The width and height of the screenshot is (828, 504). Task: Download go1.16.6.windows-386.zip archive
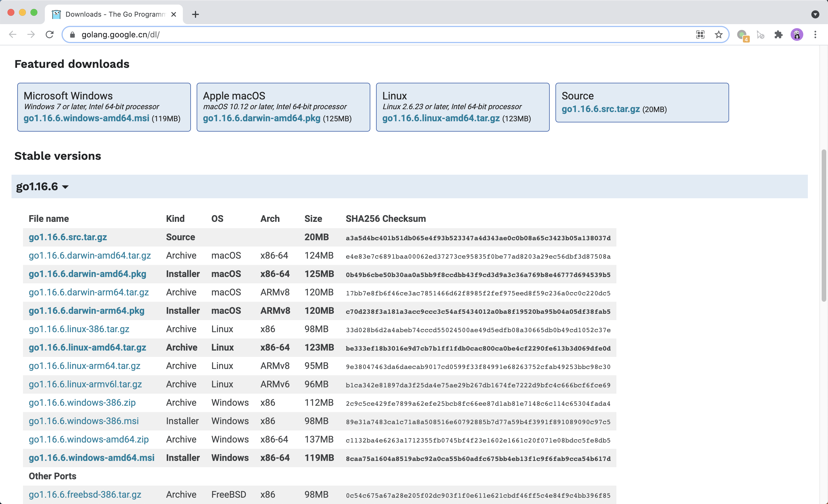coord(82,403)
